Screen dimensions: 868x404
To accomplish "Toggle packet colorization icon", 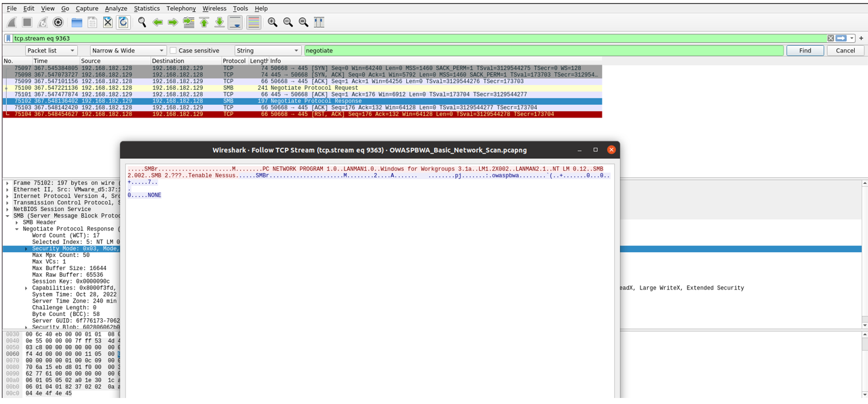I will 254,22.
